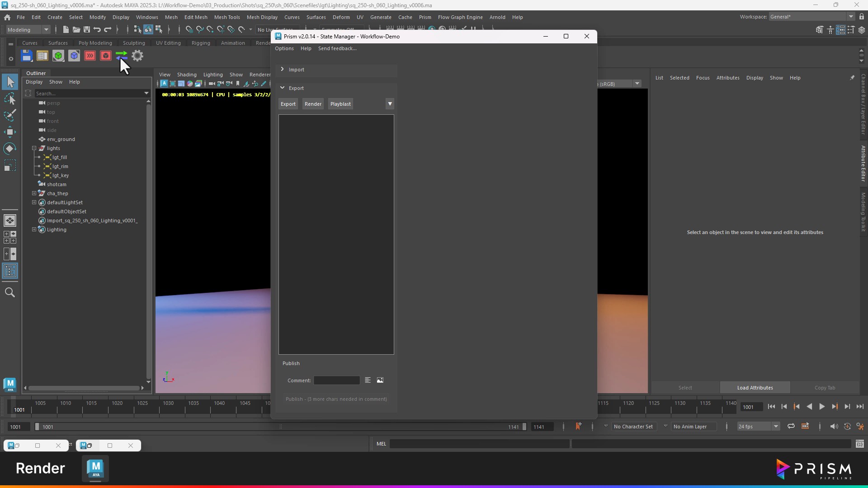Viewport: 868px width, 488px height.
Task: Toggle viewport 'A' toolbar button
Action: click(164, 84)
